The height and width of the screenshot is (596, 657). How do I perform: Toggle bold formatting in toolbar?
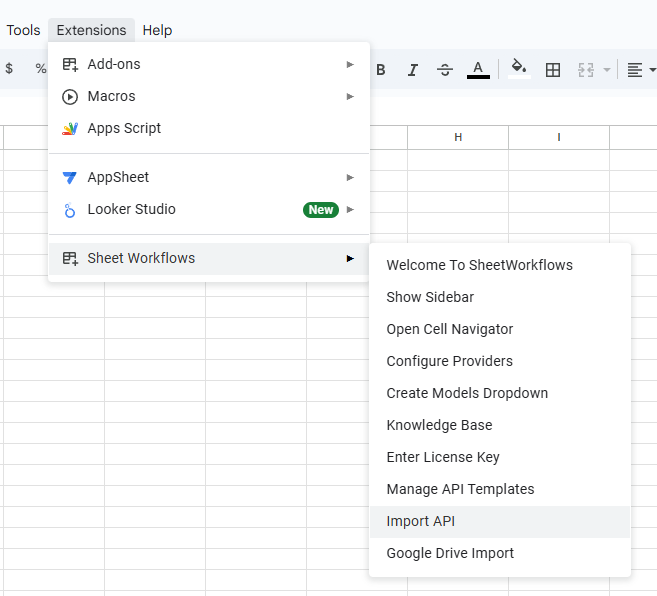pos(380,69)
